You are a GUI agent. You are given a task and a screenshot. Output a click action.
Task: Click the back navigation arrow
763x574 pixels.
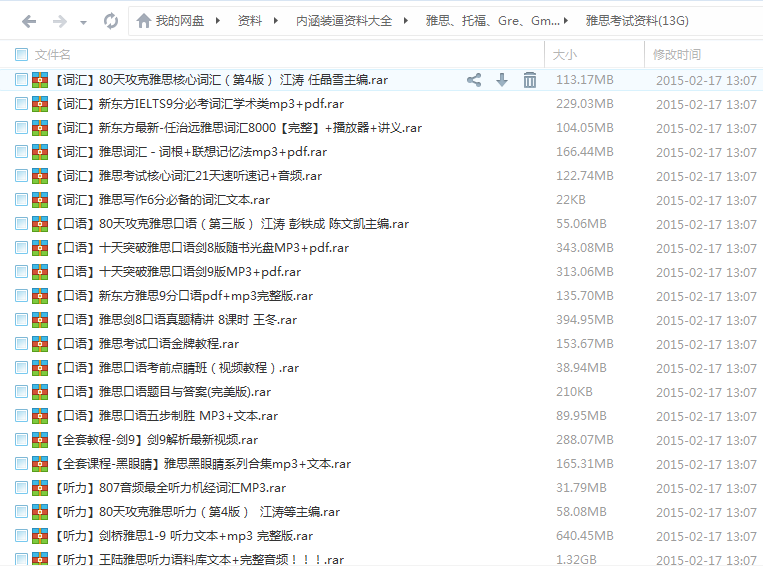point(29,21)
